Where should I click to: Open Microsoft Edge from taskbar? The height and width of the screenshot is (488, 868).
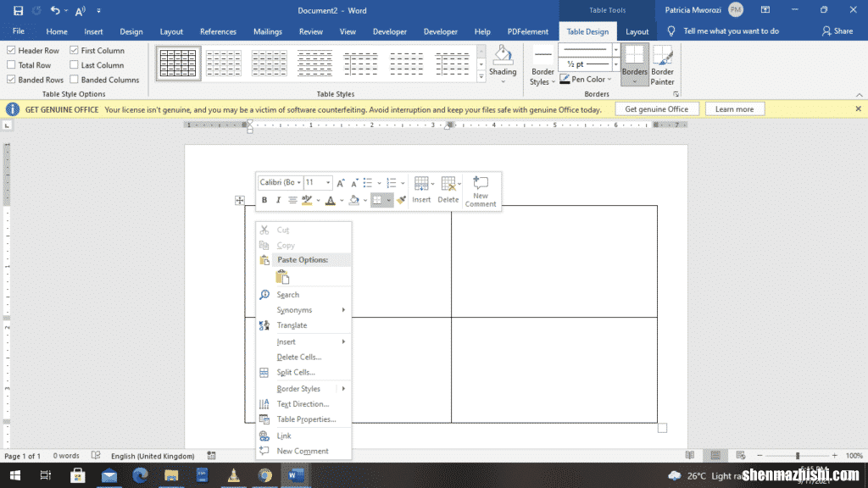click(x=140, y=475)
